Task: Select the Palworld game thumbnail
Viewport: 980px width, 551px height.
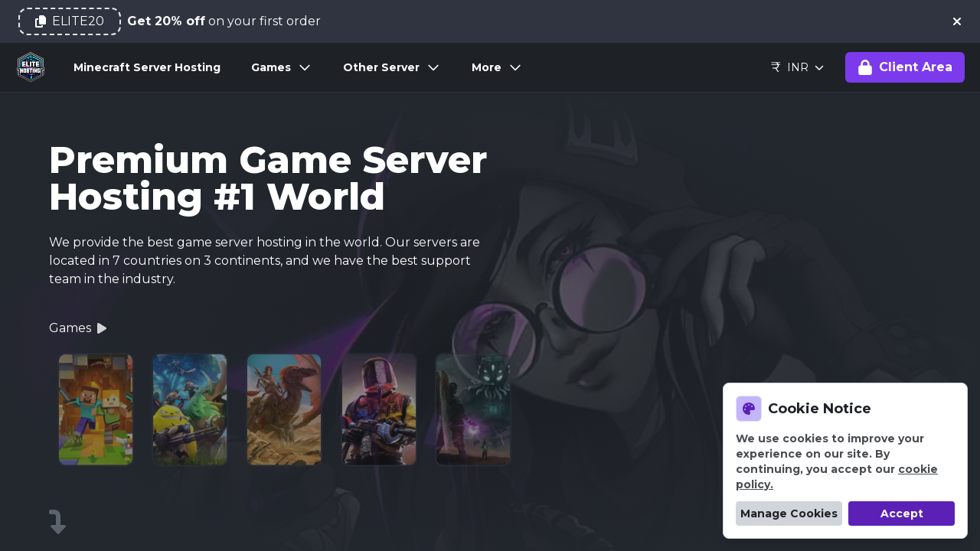Action: coord(190,409)
